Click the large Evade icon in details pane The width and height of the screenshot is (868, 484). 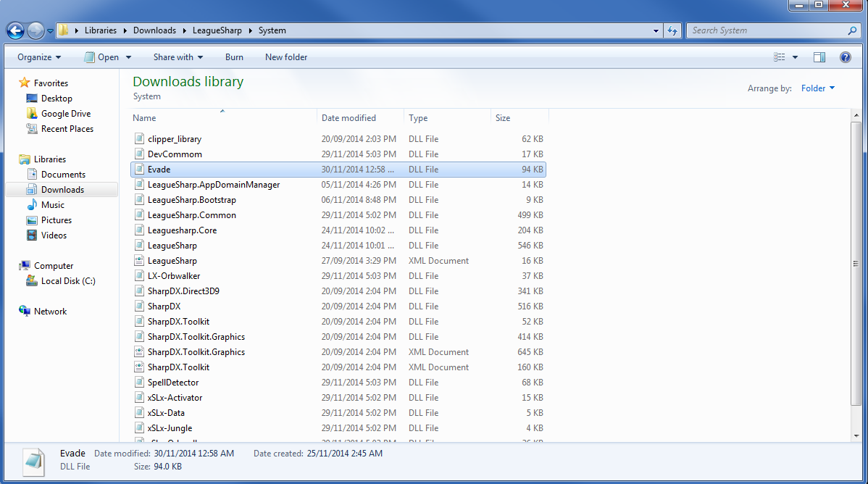(34, 462)
